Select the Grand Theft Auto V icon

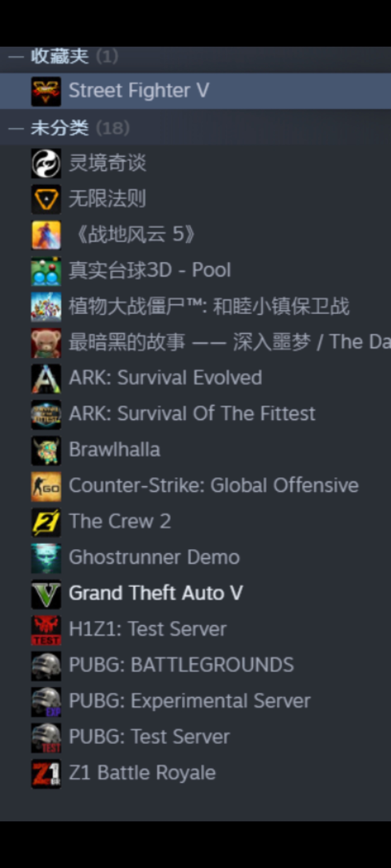46,594
